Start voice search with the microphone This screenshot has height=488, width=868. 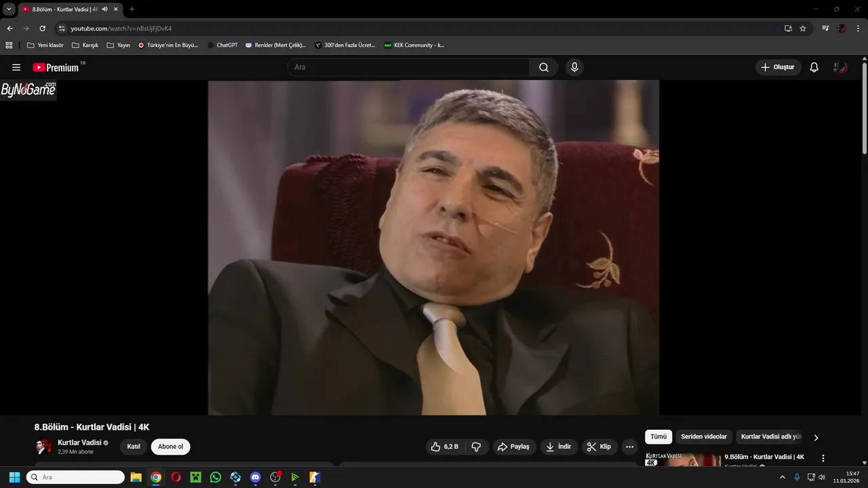pyautogui.click(x=574, y=67)
